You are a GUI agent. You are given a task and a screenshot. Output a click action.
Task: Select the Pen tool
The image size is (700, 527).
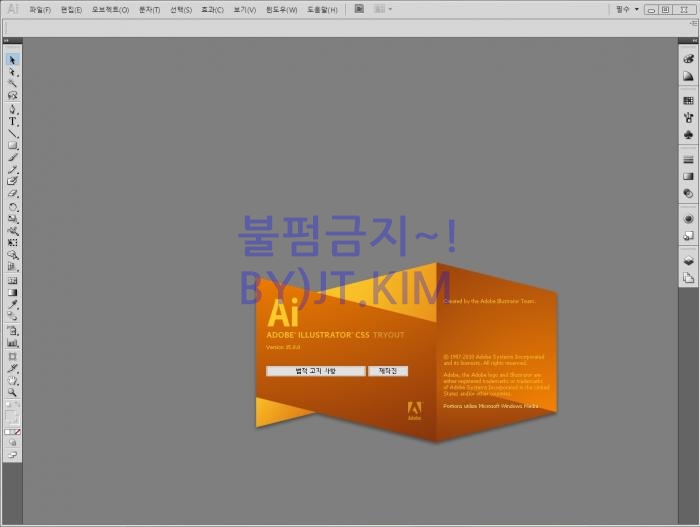tap(13, 109)
